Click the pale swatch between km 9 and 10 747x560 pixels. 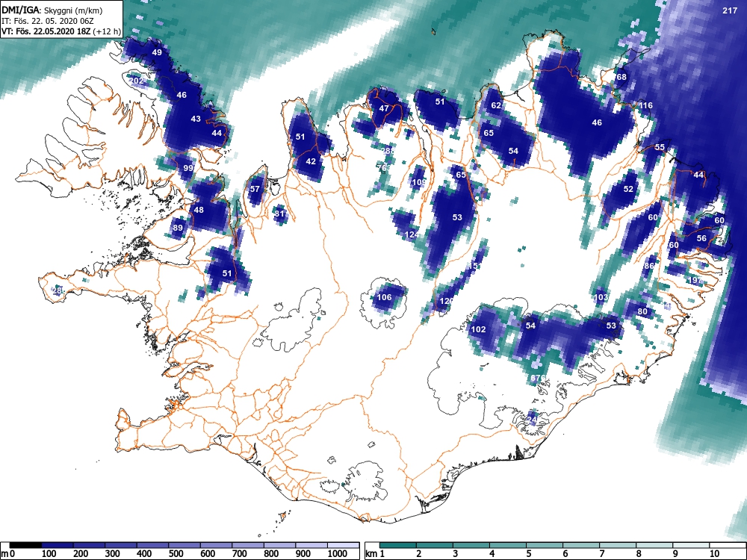[x=691, y=545]
